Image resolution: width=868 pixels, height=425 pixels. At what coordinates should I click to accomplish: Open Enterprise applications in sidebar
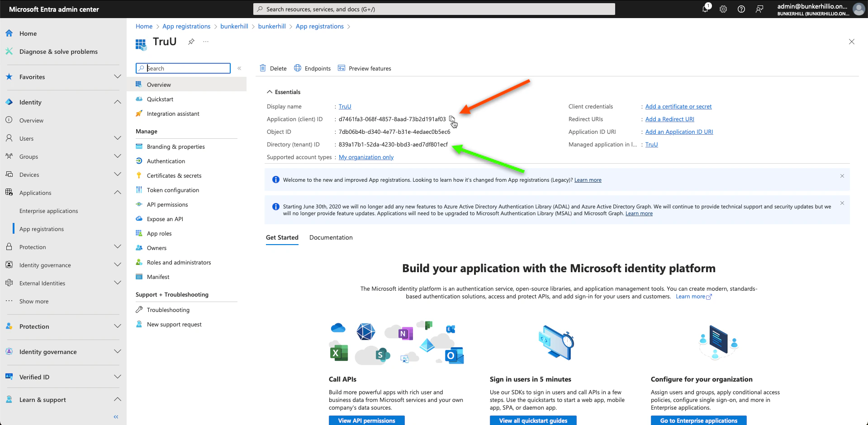coord(48,211)
